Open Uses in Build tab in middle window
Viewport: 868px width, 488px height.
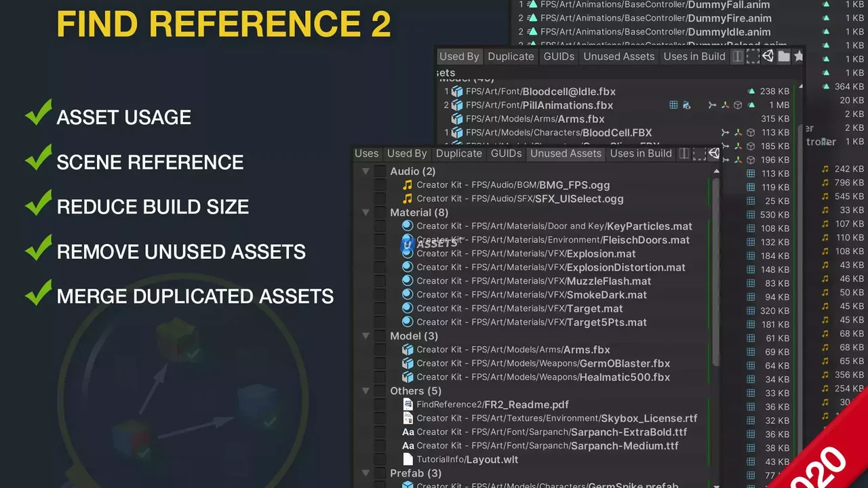694,56
